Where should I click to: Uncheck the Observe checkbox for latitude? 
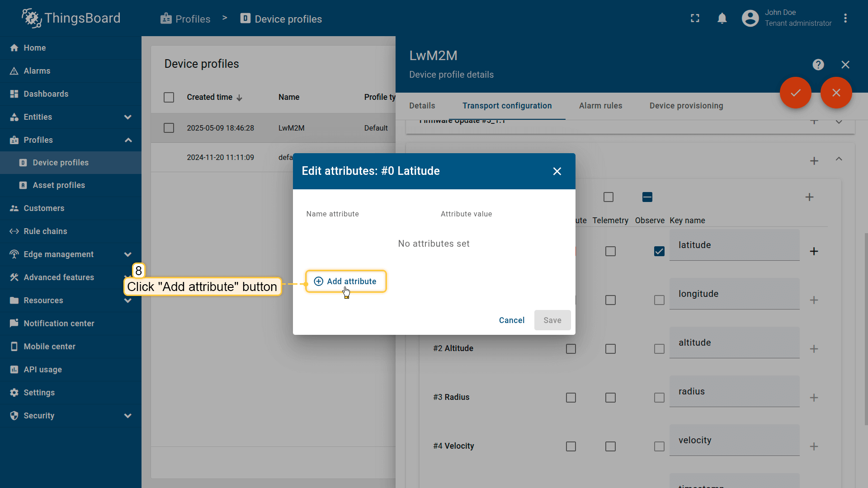659,251
